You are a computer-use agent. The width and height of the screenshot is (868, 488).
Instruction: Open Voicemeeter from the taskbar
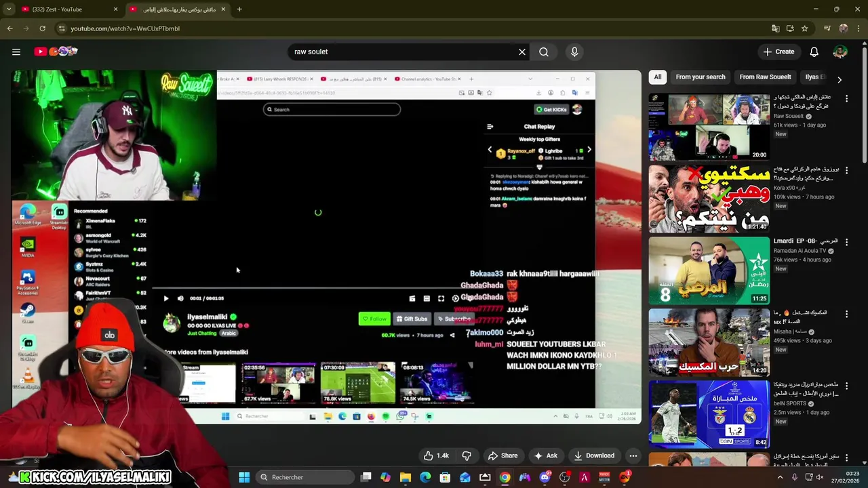pos(605,477)
